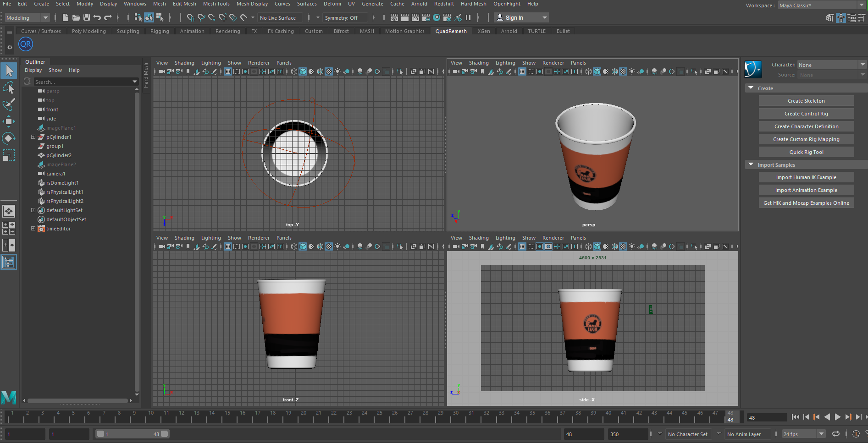Toggle grid display in persp viewport toolbar
Screen dimensions: 868x443
pos(522,71)
